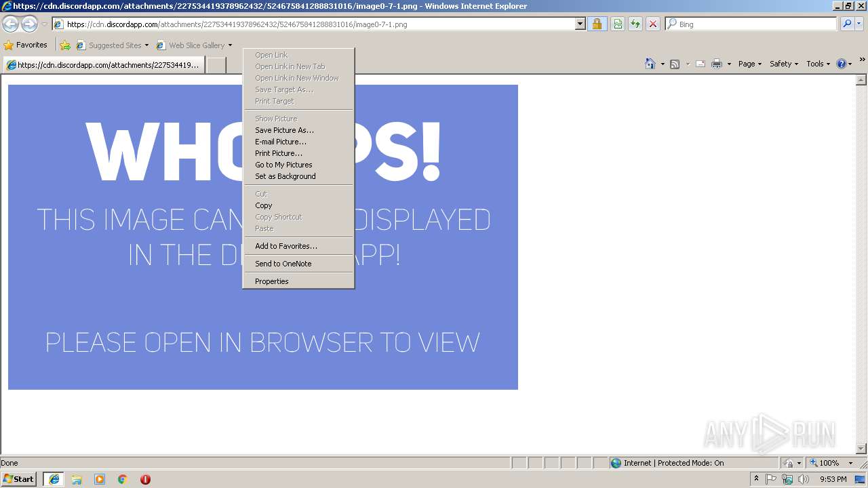The width and height of the screenshot is (868, 488).
Task: Open Internet Explorer from taskbar
Action: point(54,479)
